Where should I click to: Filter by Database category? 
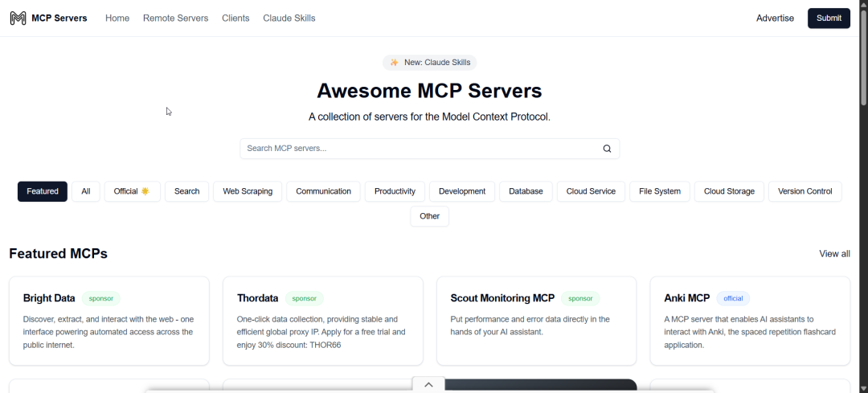[x=526, y=191]
